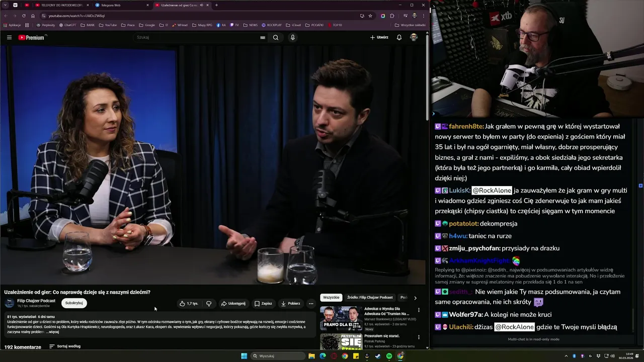This screenshot has height=362, width=644.
Task: Open options menu for Przestałem się starać video
Action: (419, 337)
